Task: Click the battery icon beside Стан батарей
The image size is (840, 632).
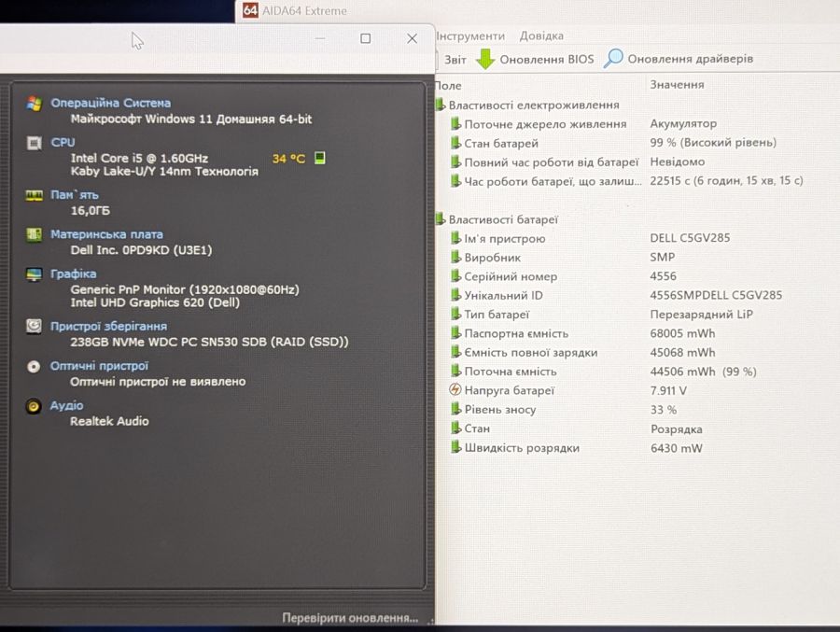Action: click(455, 143)
